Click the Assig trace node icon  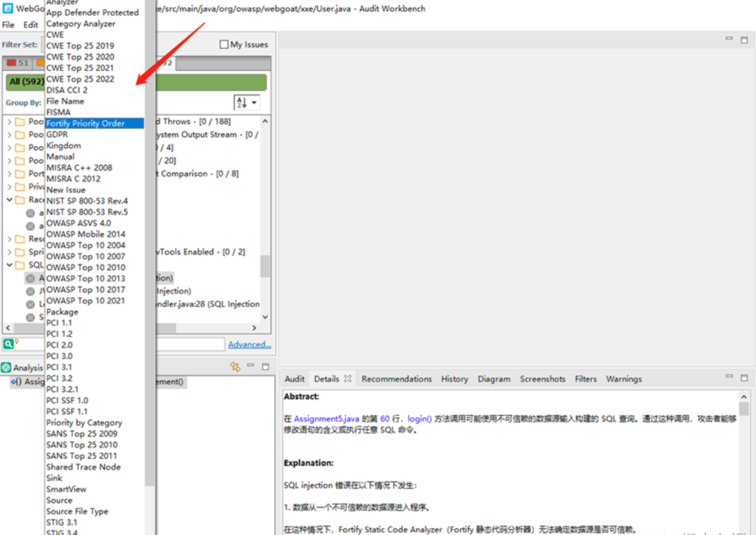tap(16, 381)
